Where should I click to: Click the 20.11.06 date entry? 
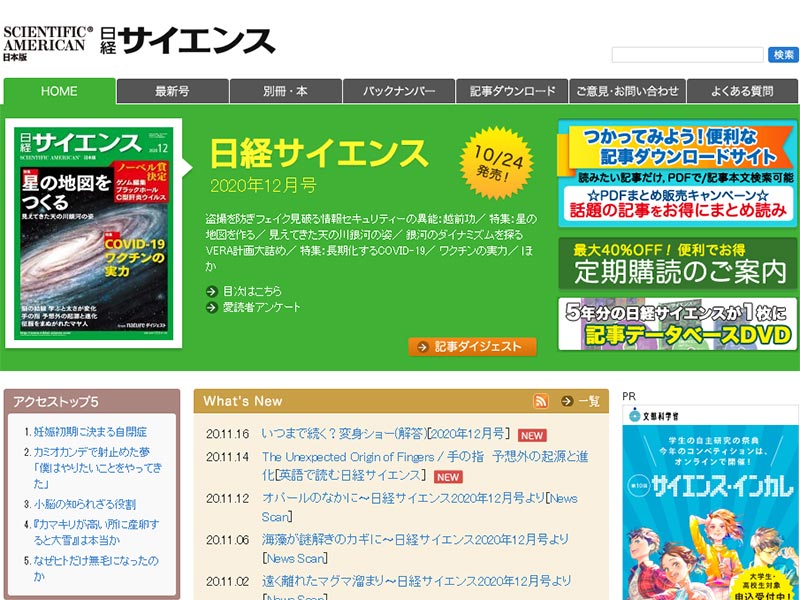click(228, 540)
